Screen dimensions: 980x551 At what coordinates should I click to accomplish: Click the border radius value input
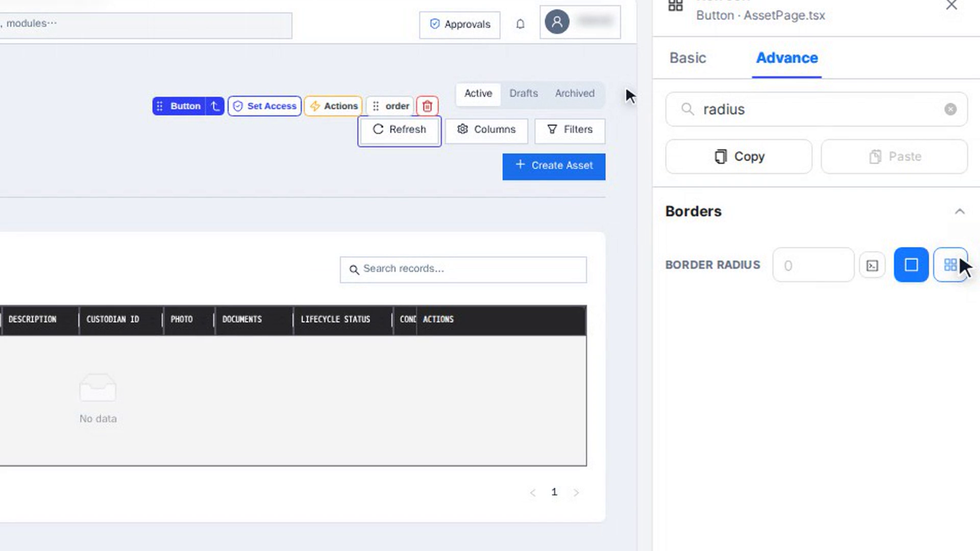click(x=813, y=265)
